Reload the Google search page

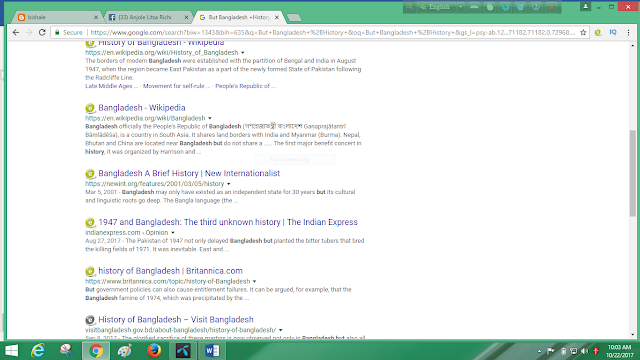42,32
